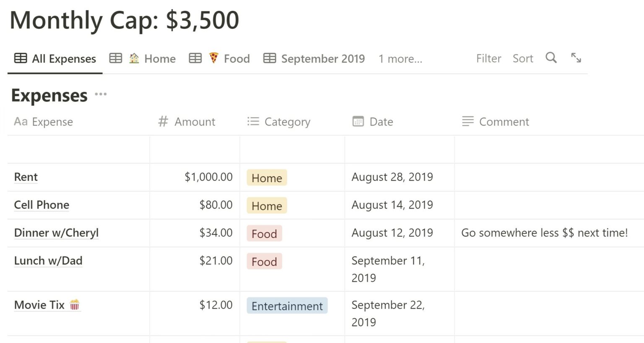Open the Sort options
Screen dimensions: 644x343
(x=523, y=58)
